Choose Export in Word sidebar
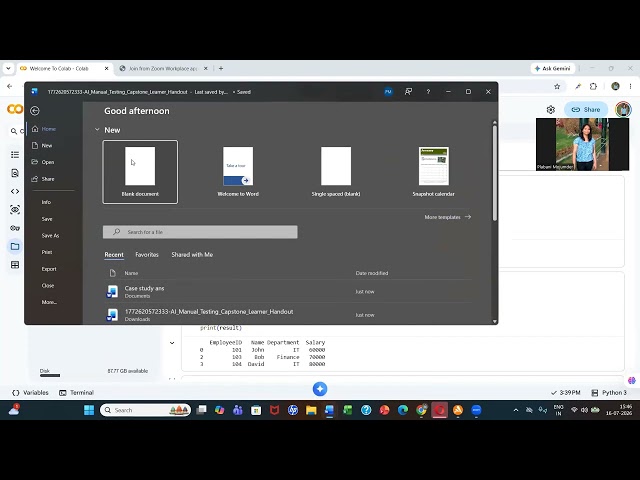The height and width of the screenshot is (480, 640). [x=49, y=269]
